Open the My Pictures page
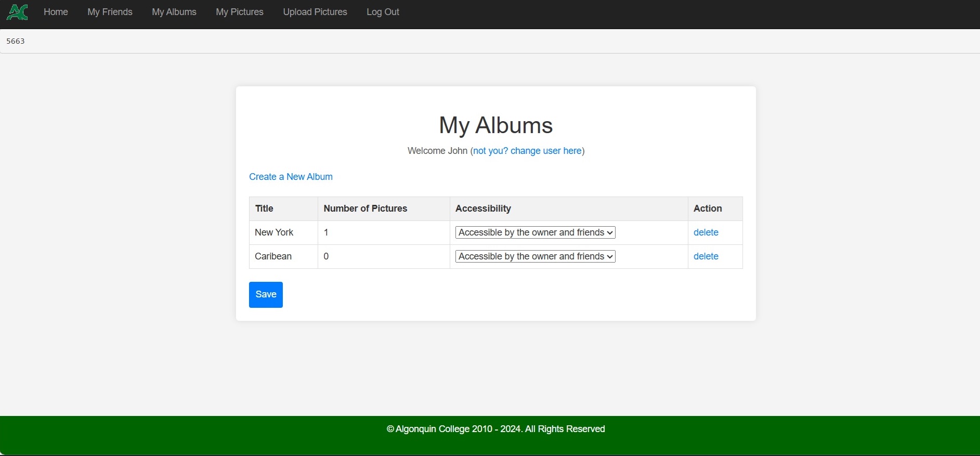980x456 pixels. [x=240, y=12]
